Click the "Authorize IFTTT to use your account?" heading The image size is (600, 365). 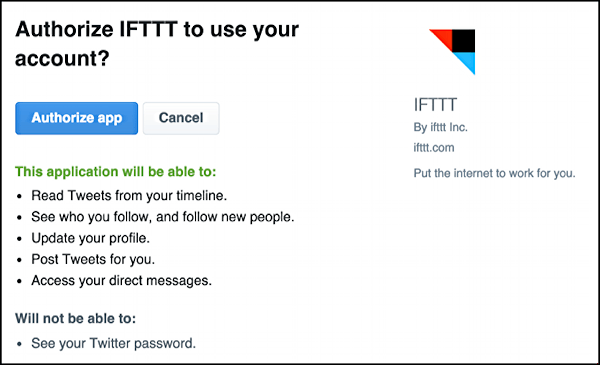[157, 44]
